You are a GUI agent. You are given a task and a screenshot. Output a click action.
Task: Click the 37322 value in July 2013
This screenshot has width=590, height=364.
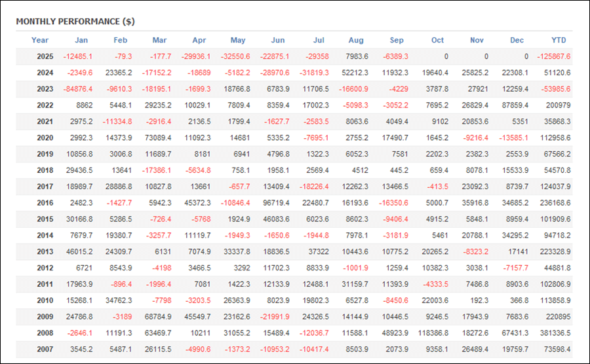[x=316, y=251]
